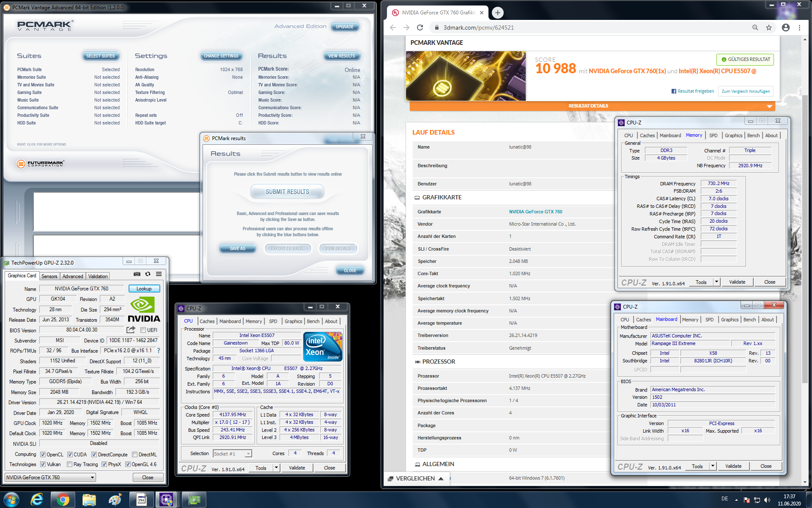Click Change Settings in PCMark Vantage
The width and height of the screenshot is (812, 508).
click(221, 56)
